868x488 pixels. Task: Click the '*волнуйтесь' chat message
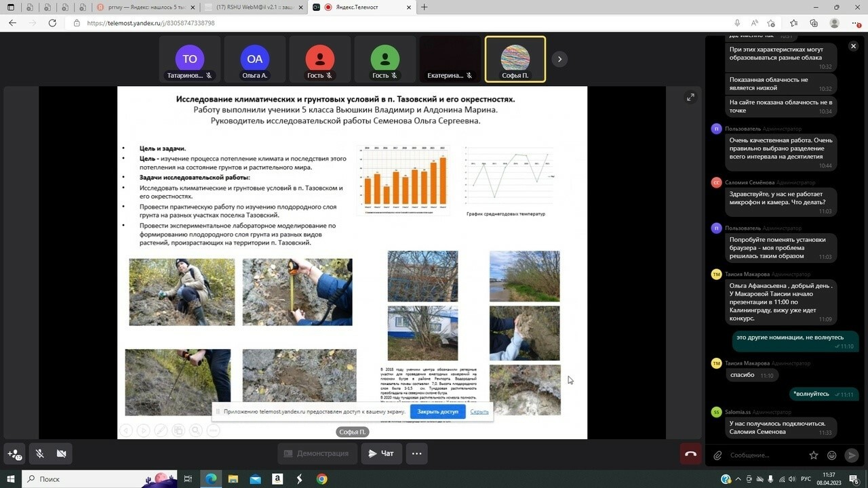point(824,394)
